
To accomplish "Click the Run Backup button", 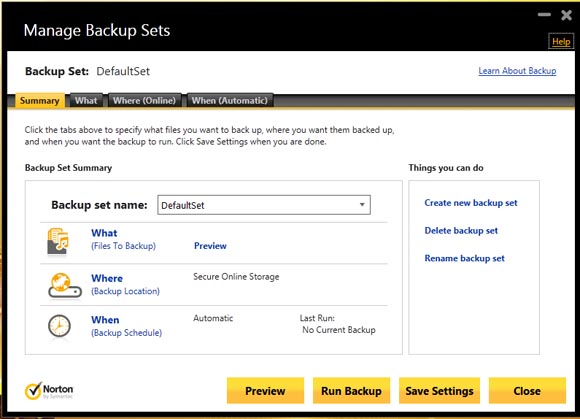I will coord(351,391).
